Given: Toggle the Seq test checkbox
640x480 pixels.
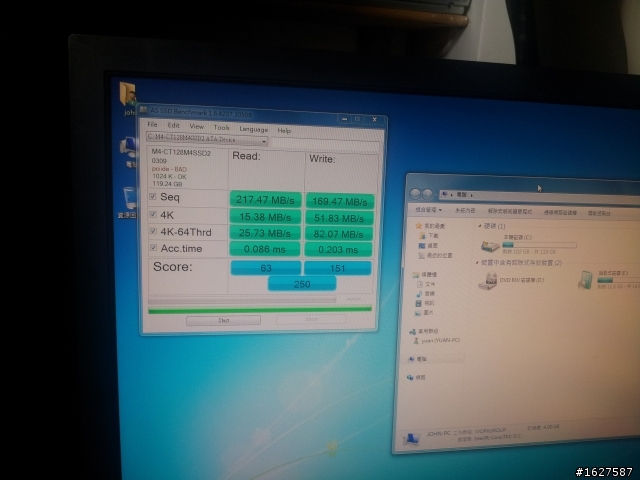Looking at the screenshot, I should click(x=153, y=196).
